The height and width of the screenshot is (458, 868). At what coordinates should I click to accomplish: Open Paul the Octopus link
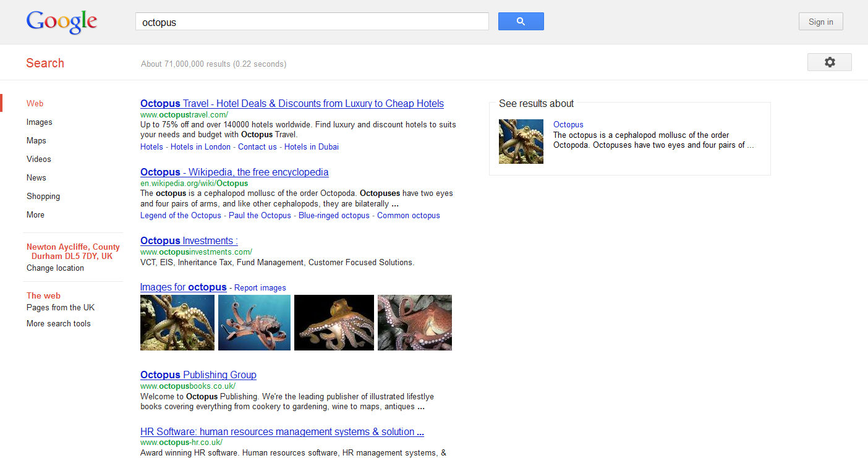coord(260,215)
